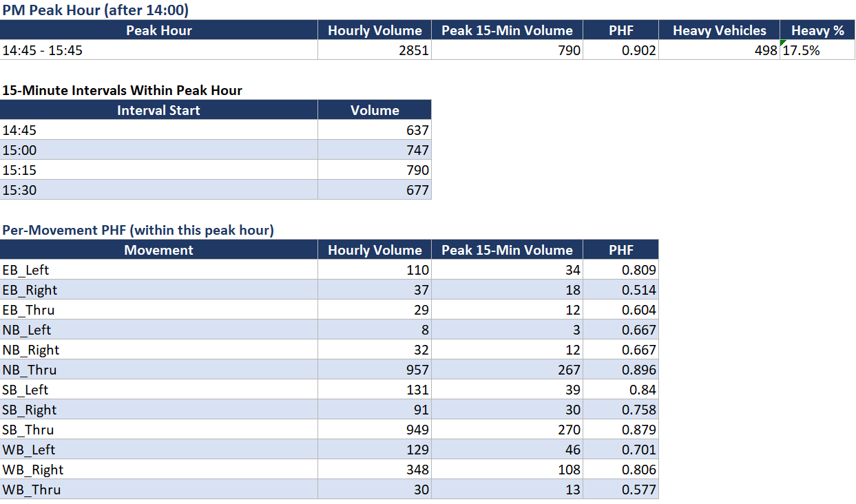Select the SB_Thru movement cell

(159, 430)
